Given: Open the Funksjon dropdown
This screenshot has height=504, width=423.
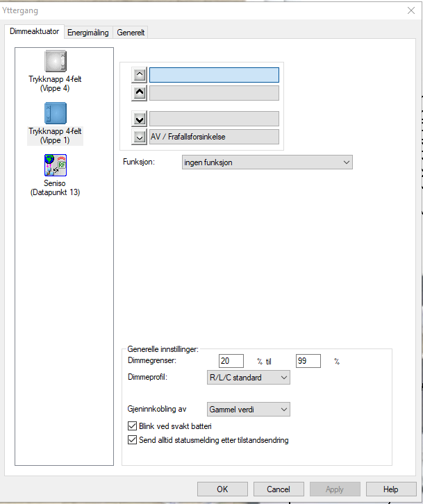Looking at the screenshot, I should coord(266,162).
